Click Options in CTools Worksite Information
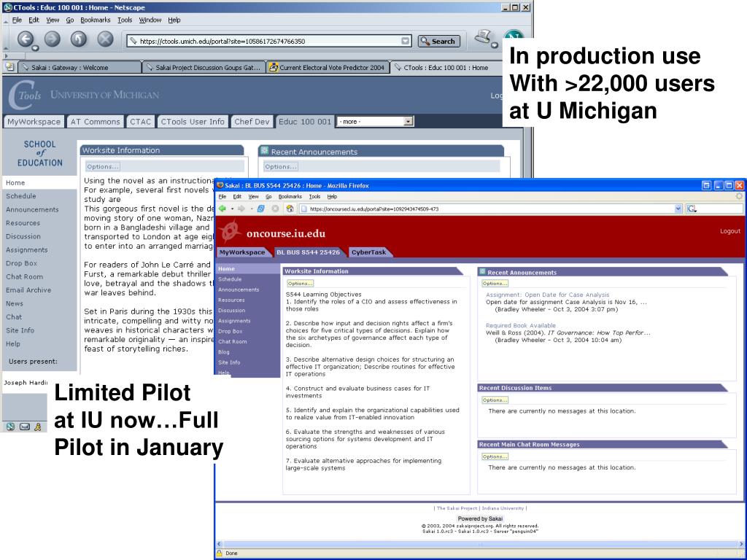The image size is (747, 560). [102, 167]
